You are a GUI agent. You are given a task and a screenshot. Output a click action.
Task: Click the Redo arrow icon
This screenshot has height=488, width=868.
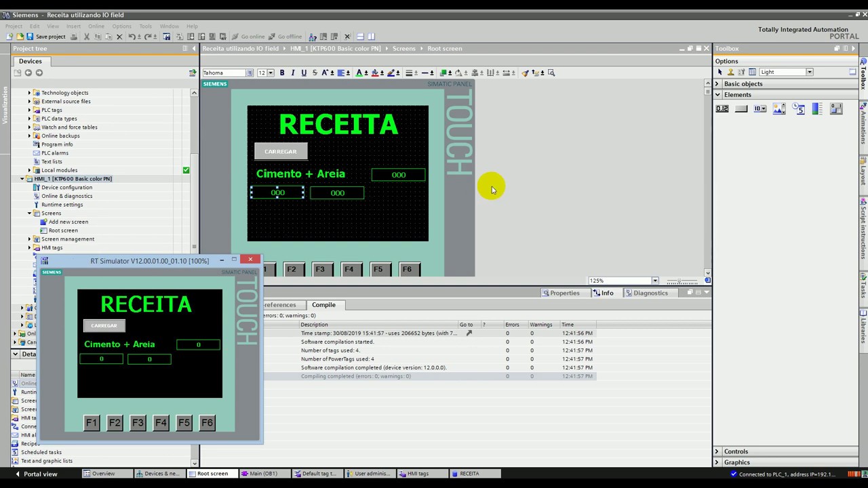(147, 37)
